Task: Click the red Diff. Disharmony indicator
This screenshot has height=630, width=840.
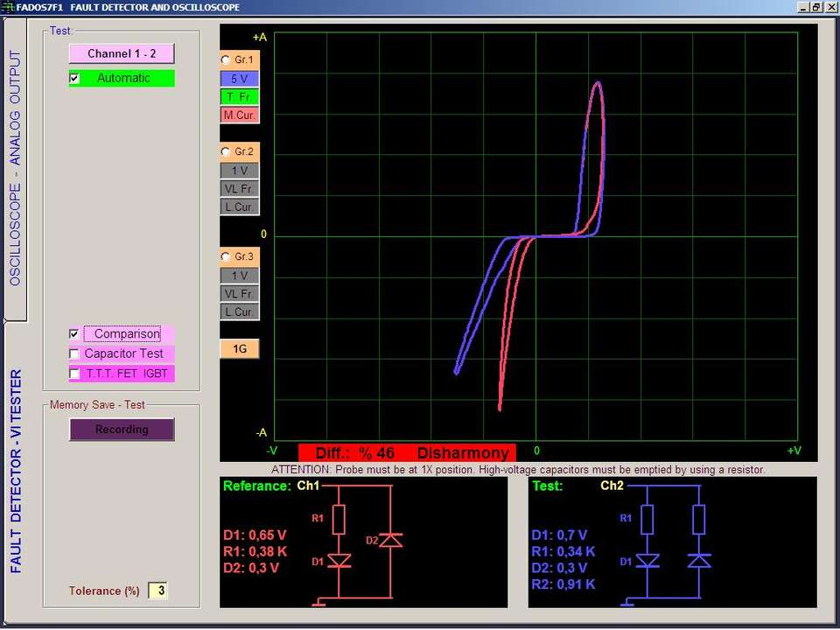Action: pyautogui.click(x=407, y=453)
